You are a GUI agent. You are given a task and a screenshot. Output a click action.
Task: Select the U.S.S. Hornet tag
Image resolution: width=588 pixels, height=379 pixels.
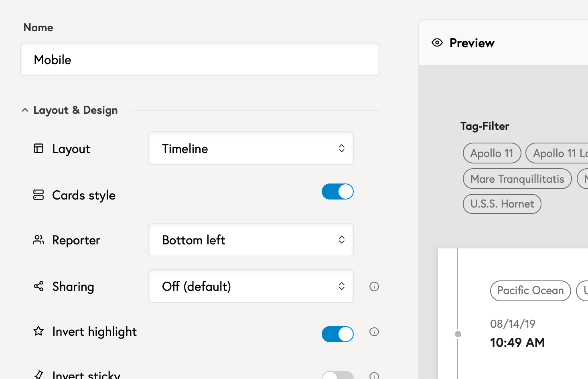(502, 204)
